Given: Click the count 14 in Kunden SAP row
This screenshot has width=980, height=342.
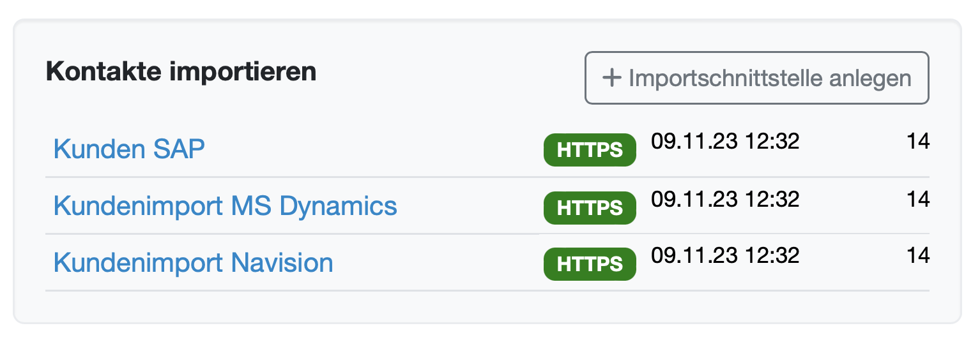Looking at the screenshot, I should [918, 141].
